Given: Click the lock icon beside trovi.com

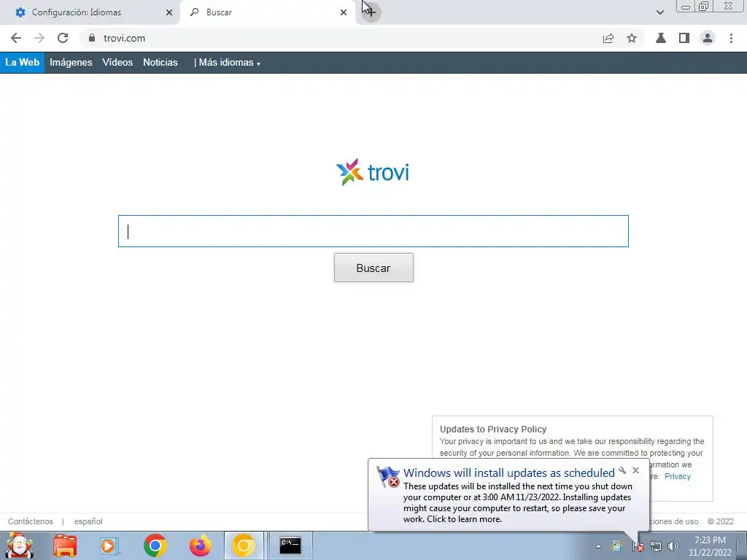Looking at the screenshot, I should pyautogui.click(x=92, y=38).
